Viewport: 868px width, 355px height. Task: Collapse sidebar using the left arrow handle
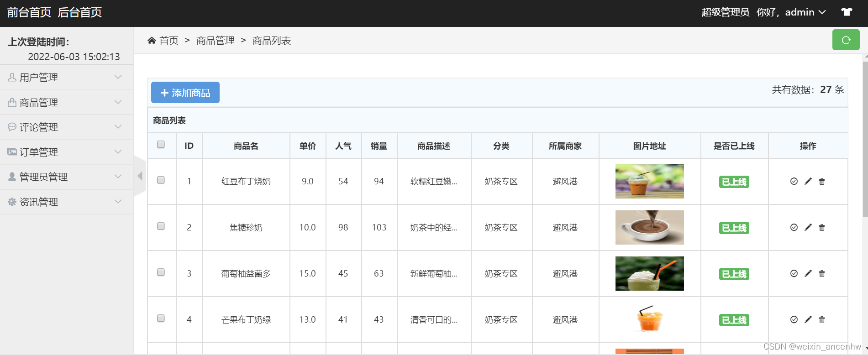coord(140,176)
